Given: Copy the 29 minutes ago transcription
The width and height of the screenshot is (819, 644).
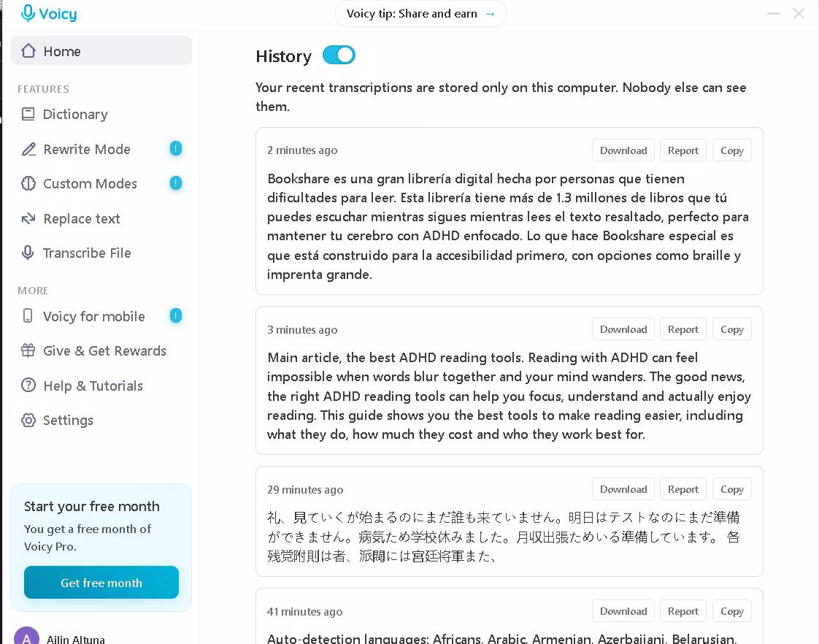Looking at the screenshot, I should point(732,489).
